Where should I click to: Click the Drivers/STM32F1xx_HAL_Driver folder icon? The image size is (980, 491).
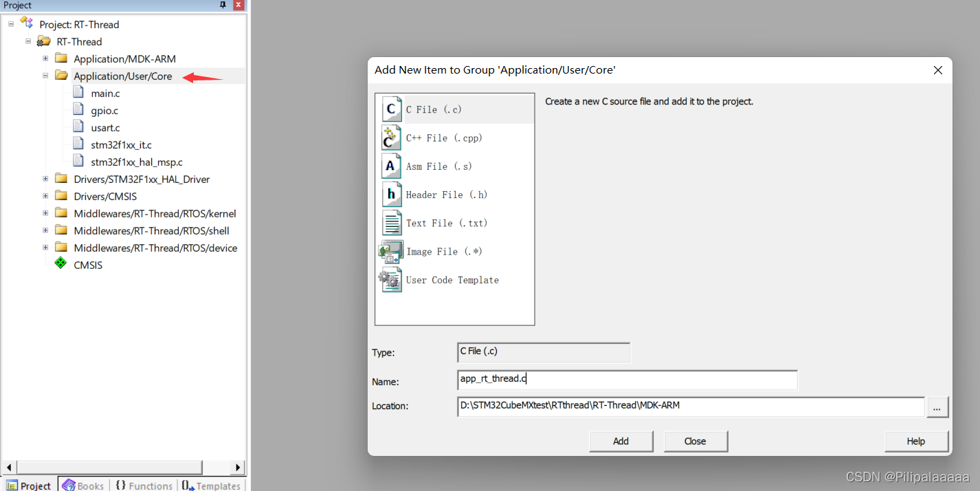(61, 179)
